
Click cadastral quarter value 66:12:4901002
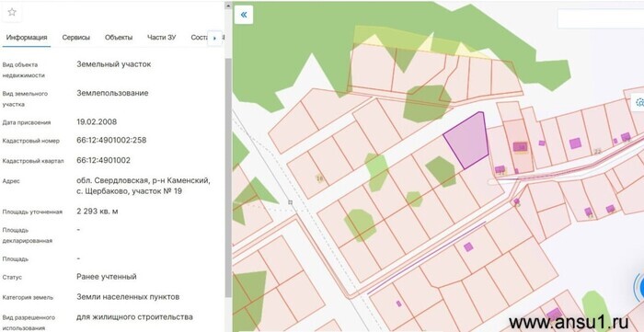103,160
